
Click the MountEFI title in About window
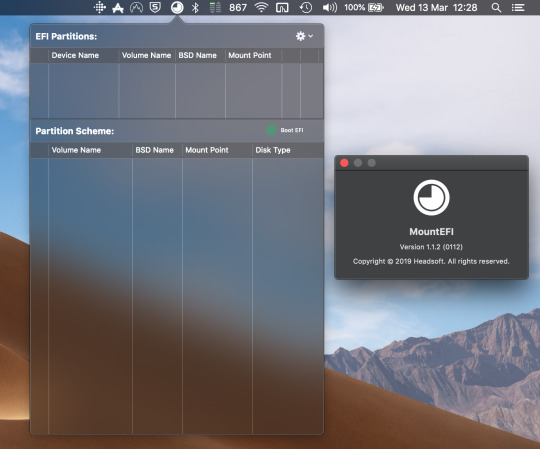pos(431,232)
